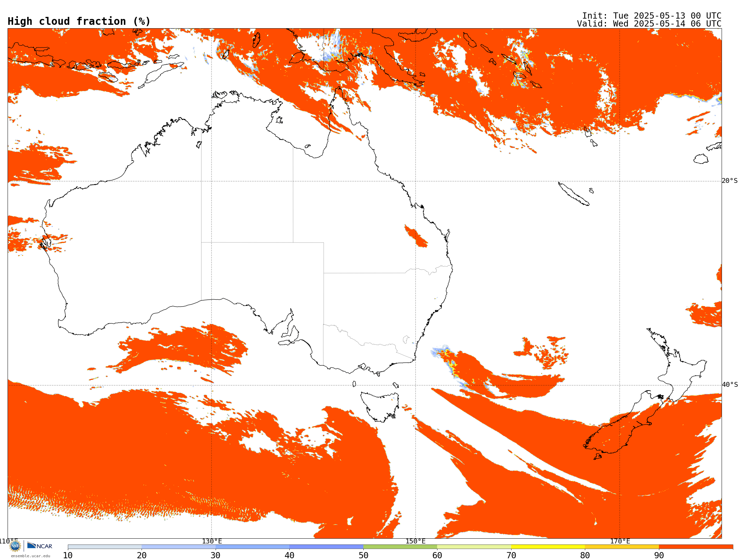Click the colorbar tick label 20
The width and height of the screenshot is (744, 560).
(x=142, y=555)
